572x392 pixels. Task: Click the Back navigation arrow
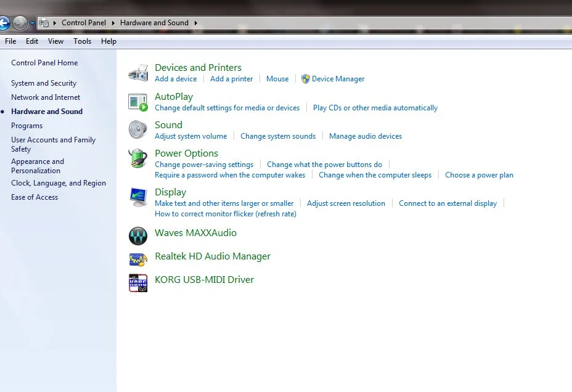pos(4,23)
